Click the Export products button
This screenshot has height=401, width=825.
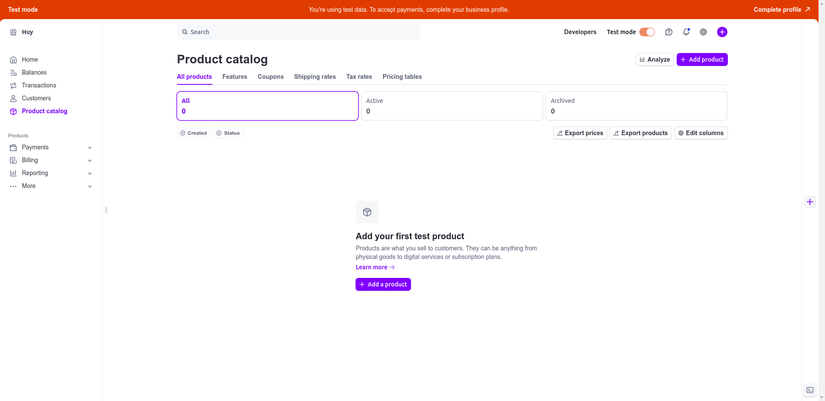coord(640,133)
